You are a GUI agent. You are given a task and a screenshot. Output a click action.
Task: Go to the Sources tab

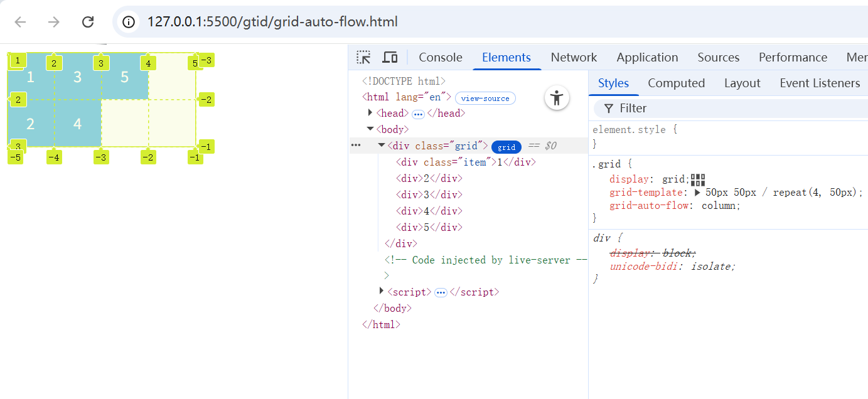[719, 57]
